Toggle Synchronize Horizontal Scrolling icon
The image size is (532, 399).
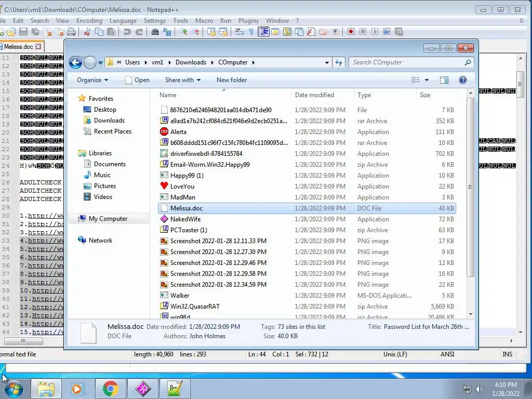(x=223, y=32)
